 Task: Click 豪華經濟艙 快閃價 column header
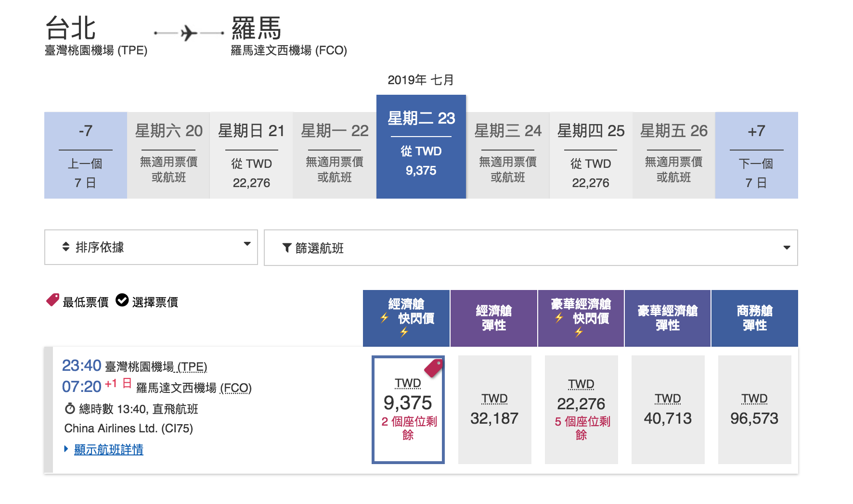tap(581, 318)
